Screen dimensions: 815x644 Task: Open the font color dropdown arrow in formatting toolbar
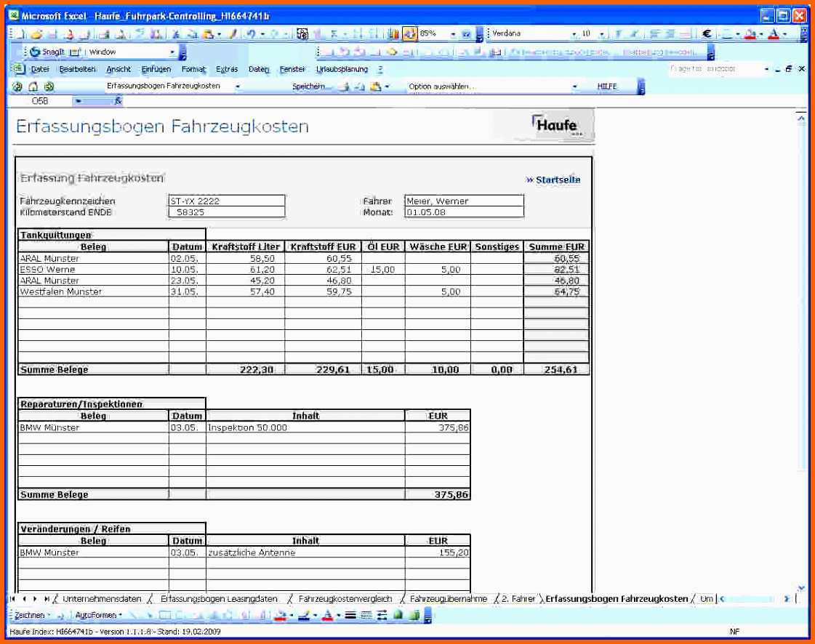[785, 34]
